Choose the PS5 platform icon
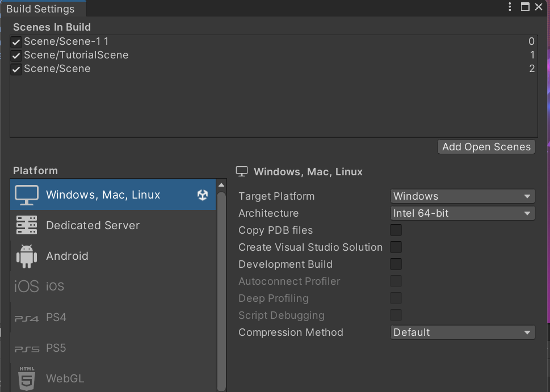The width and height of the screenshot is (550, 392). click(x=26, y=348)
